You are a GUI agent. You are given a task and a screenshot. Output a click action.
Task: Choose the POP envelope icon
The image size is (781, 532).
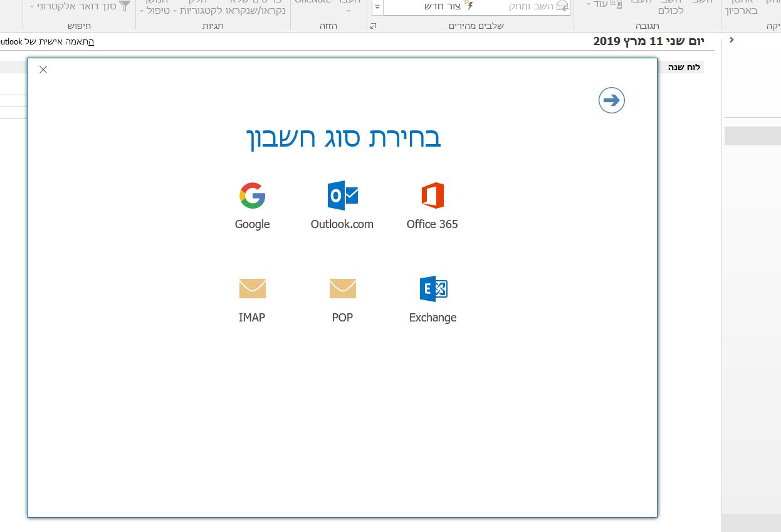[x=342, y=289]
